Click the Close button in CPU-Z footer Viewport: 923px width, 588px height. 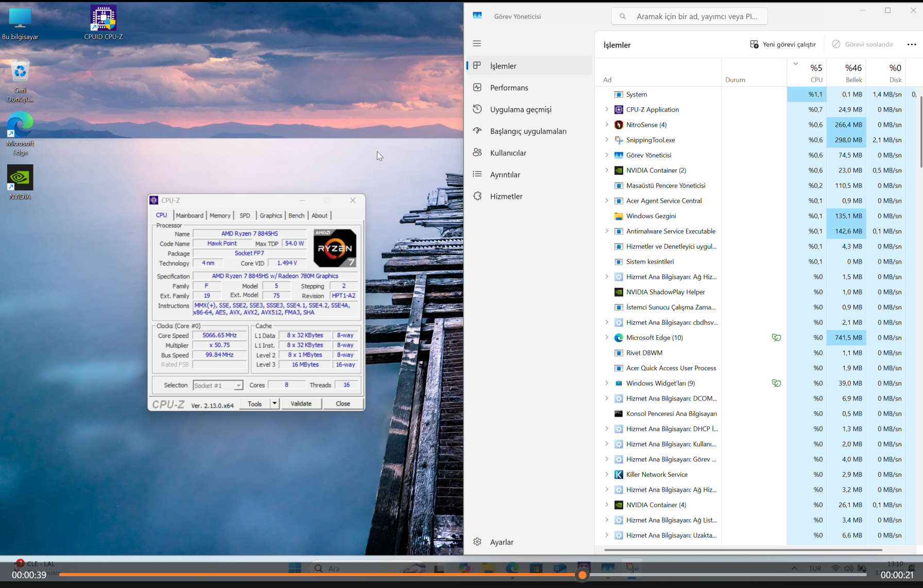click(x=343, y=404)
